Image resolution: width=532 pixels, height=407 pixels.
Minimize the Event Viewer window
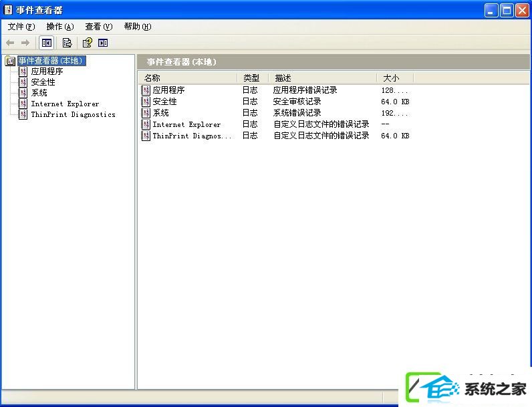pyautogui.click(x=491, y=11)
